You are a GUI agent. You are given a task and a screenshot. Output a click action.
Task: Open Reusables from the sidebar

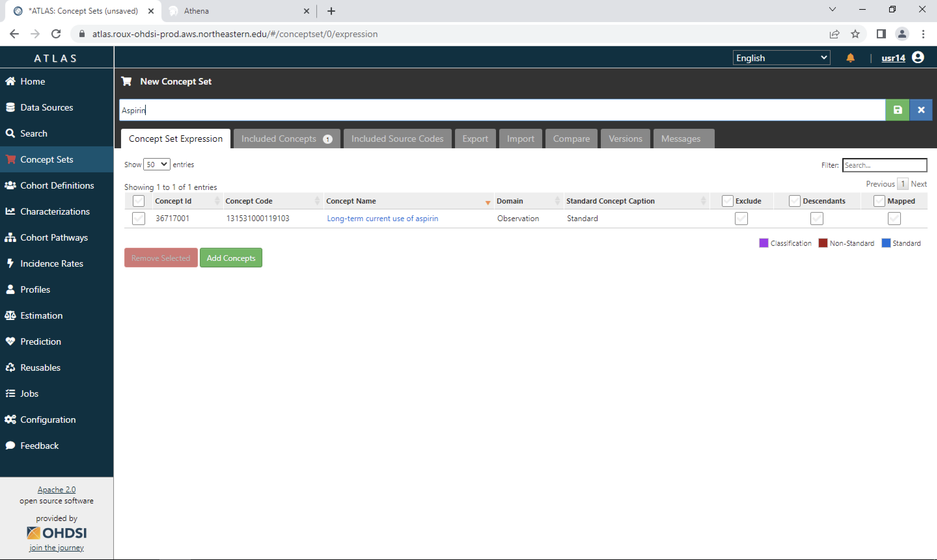pos(40,367)
